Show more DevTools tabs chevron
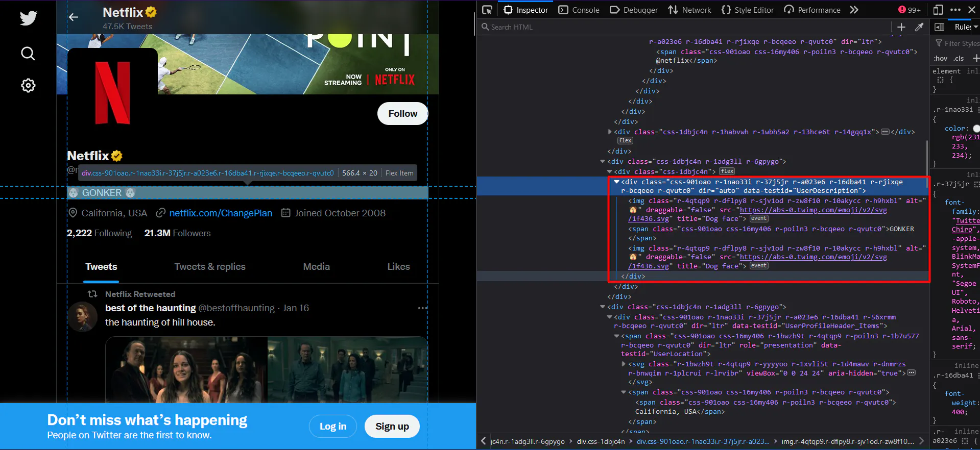This screenshot has width=980, height=450. pos(854,10)
